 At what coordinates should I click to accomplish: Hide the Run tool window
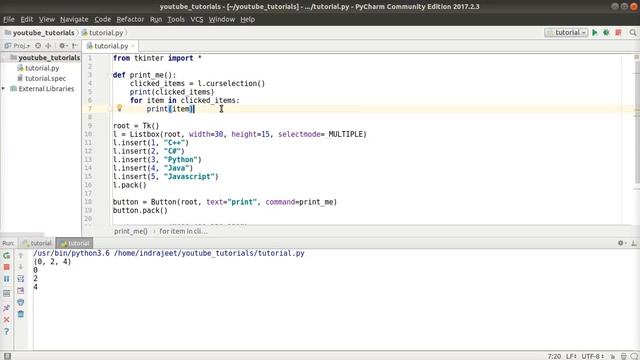[633, 243]
